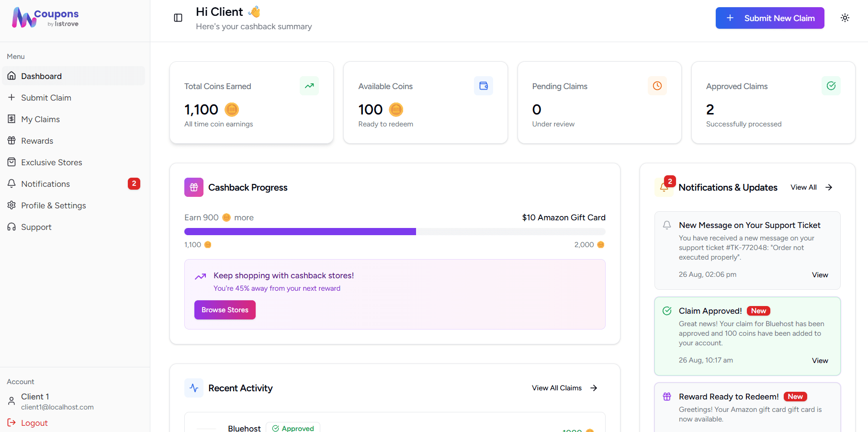Click the Coupons by listrove logo
868x432 pixels.
coord(45,18)
